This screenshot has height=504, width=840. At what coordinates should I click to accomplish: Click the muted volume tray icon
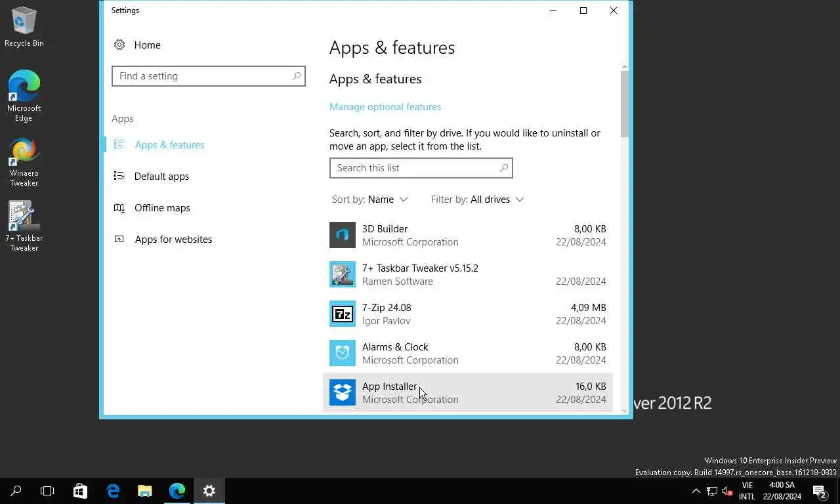[727, 491]
